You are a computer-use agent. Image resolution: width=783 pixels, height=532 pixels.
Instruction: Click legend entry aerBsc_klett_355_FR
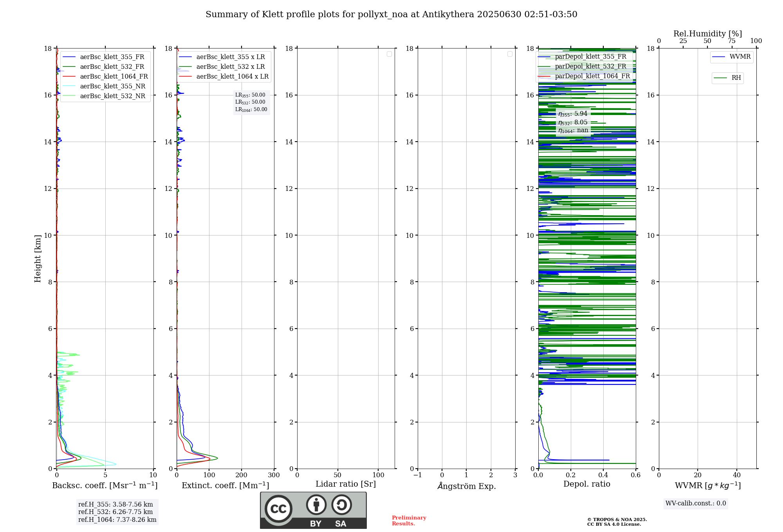pos(106,57)
